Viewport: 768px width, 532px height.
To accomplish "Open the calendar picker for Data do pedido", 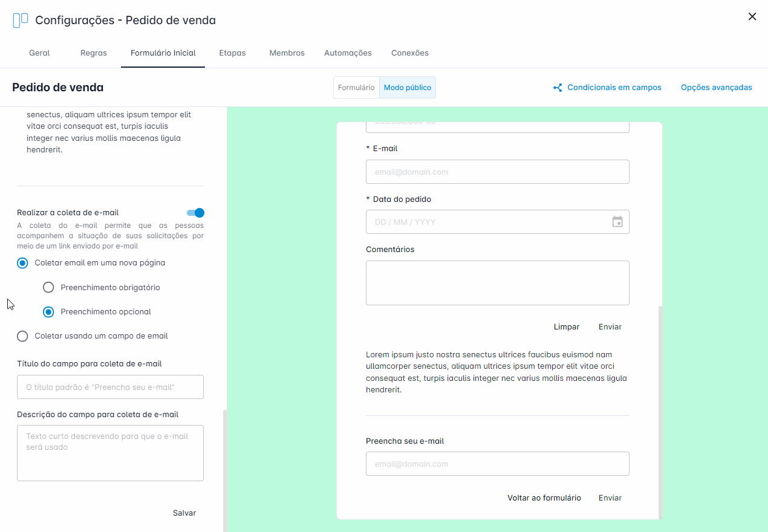I will (x=617, y=222).
